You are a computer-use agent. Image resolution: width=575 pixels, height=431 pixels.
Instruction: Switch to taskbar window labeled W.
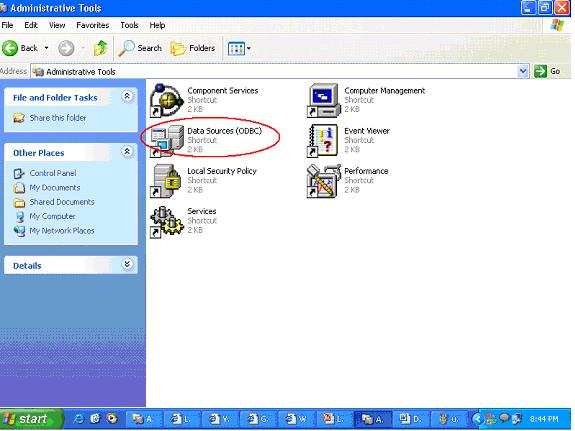point(296,419)
